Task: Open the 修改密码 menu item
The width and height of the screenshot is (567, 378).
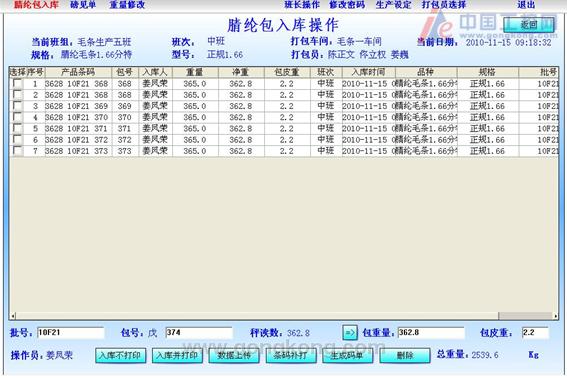Action: pyautogui.click(x=347, y=5)
